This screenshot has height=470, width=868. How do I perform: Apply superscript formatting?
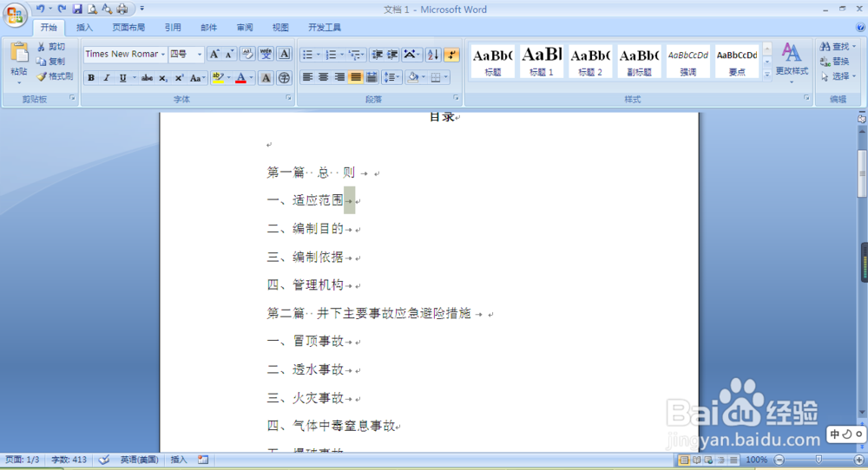click(x=179, y=78)
